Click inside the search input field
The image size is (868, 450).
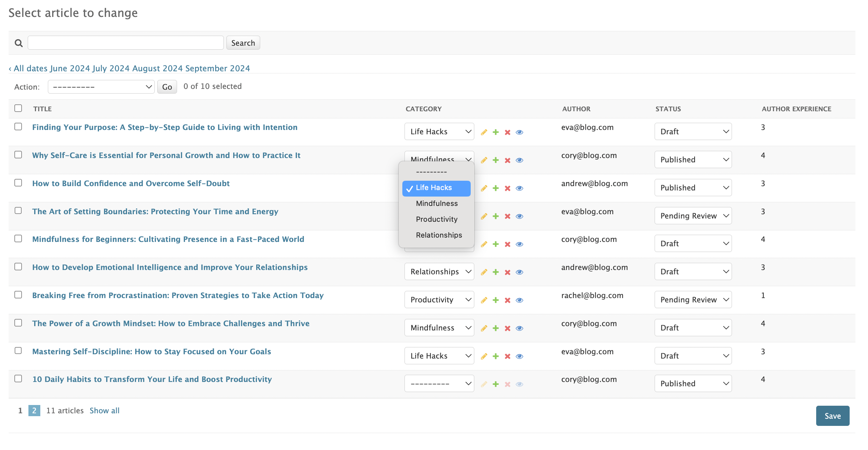pos(125,42)
